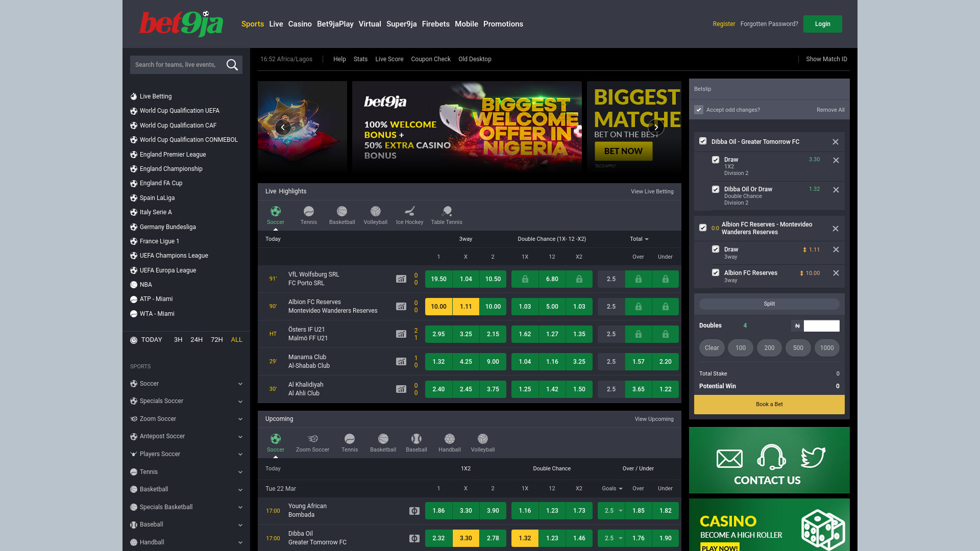Select Zoom Soccer icon in Upcoming
The height and width of the screenshot is (551, 980).
pyautogui.click(x=313, y=439)
